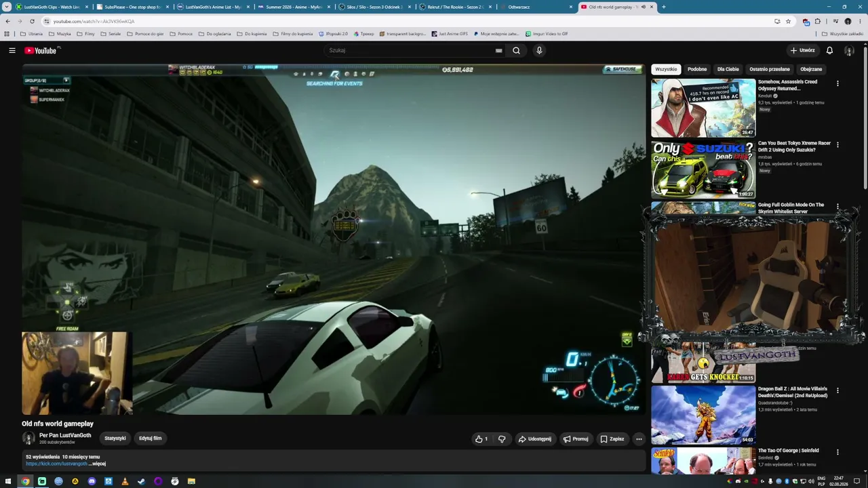Open the Windows notification center
The width and height of the screenshot is (868, 488).
click(x=857, y=481)
